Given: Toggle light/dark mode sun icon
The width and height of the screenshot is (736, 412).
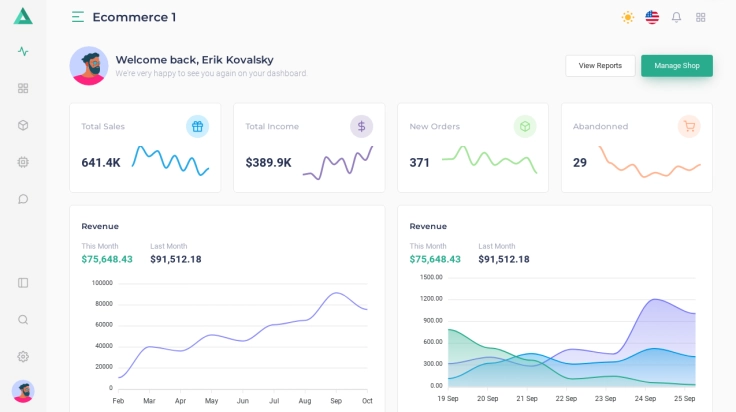Looking at the screenshot, I should [627, 17].
